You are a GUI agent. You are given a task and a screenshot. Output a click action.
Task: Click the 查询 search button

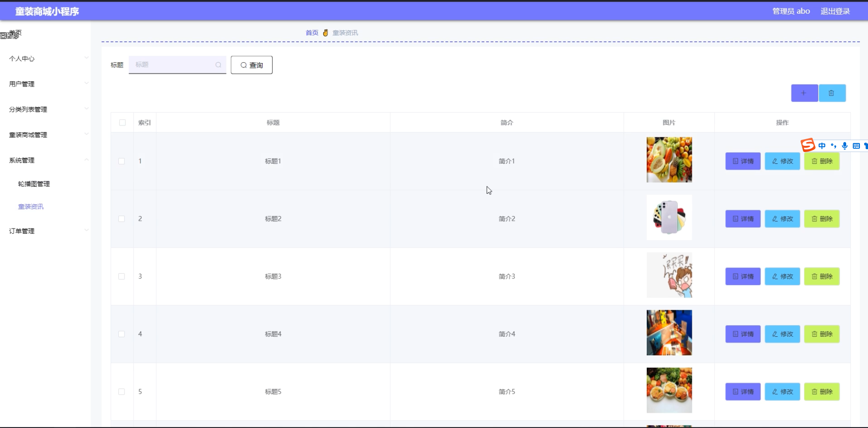pos(252,65)
